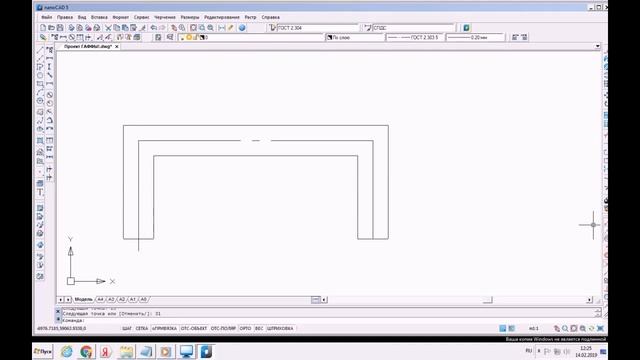Click the RU language indicator in the tray
640x360 pixels.
pyautogui.click(x=529, y=351)
